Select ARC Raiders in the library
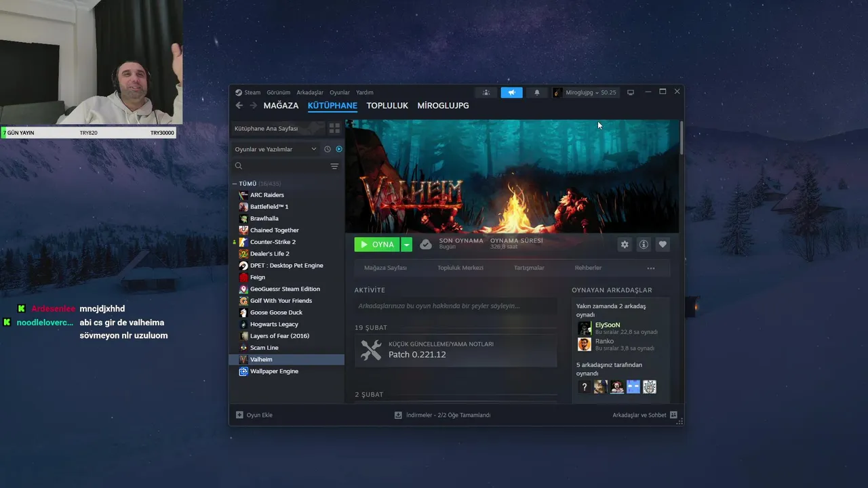Screen dimensions: 868x488 click(267, 195)
